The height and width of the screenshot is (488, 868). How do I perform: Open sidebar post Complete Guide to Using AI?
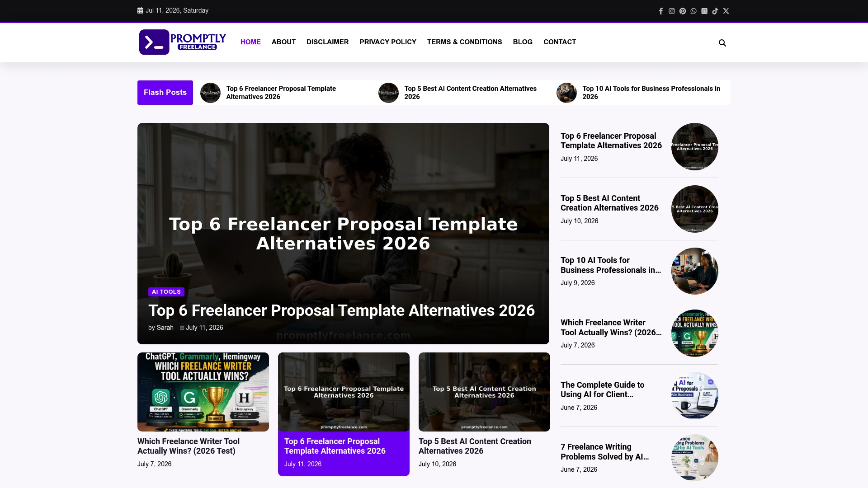602,389
